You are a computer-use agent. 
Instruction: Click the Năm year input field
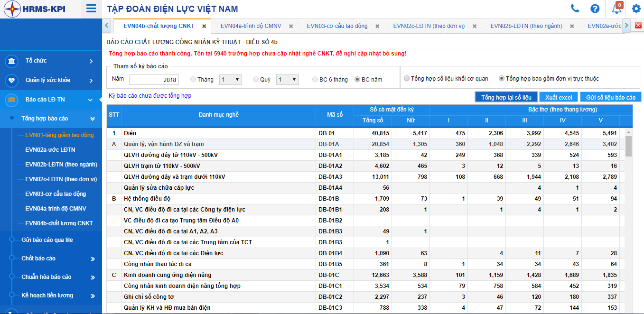point(153,80)
